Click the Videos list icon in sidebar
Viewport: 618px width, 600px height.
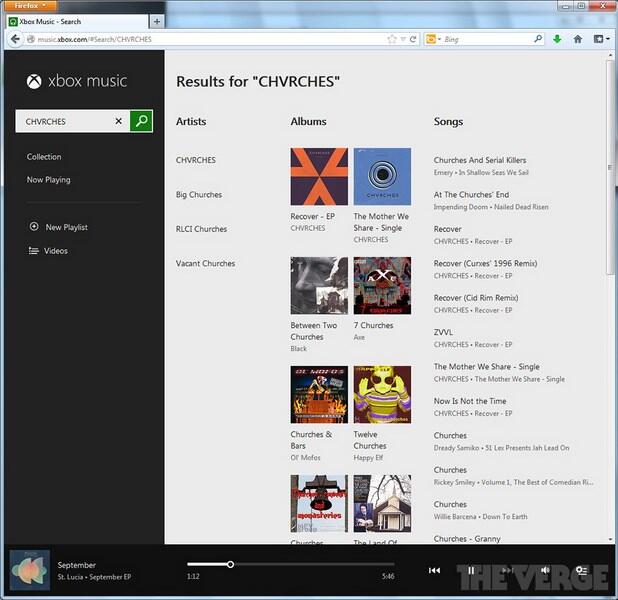(x=34, y=250)
